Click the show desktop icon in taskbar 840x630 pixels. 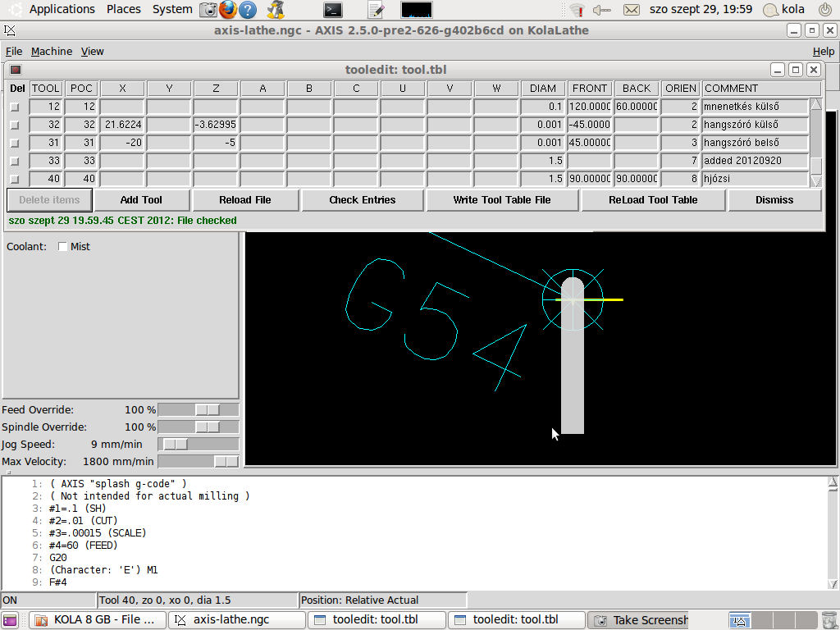[10, 620]
